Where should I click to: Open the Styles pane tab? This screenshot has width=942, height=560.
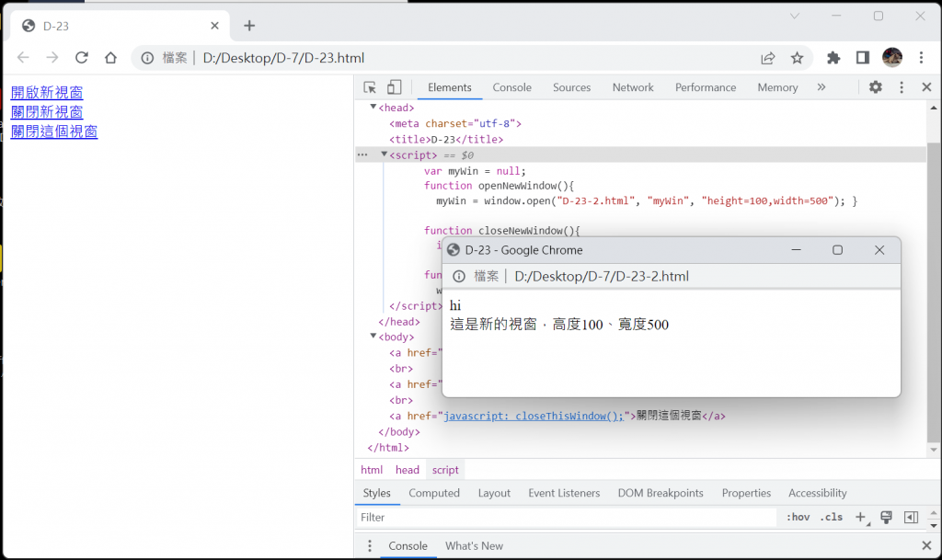click(x=376, y=493)
